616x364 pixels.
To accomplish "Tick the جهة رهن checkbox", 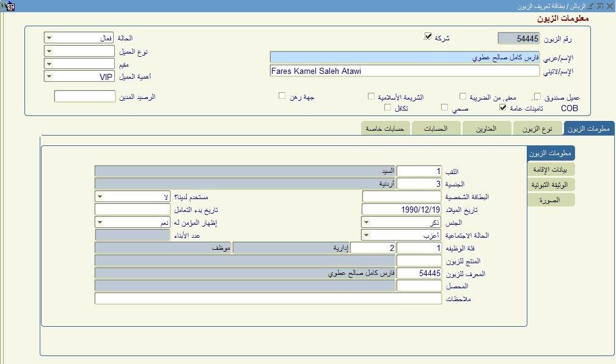I will [x=282, y=96].
